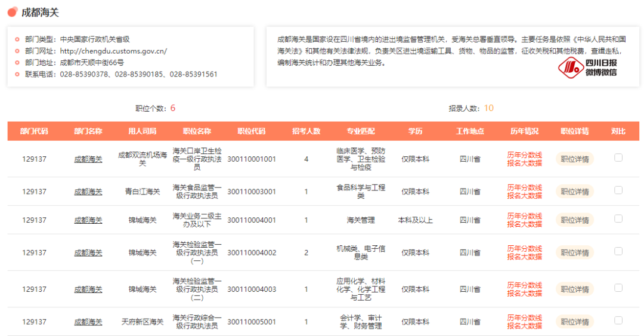644x336 pixels.
Task: Click 成都海关 link in 天府新区海关 row
Action: tap(88, 322)
